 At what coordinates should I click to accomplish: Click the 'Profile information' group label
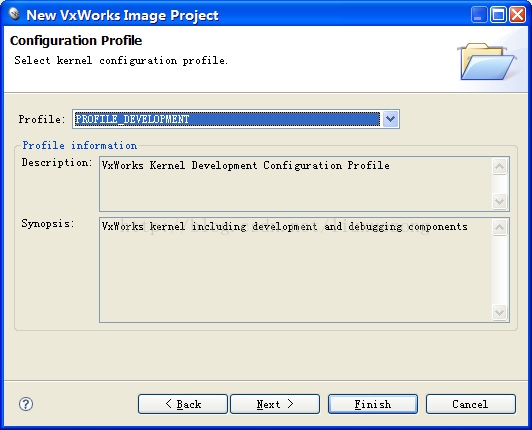click(80, 145)
